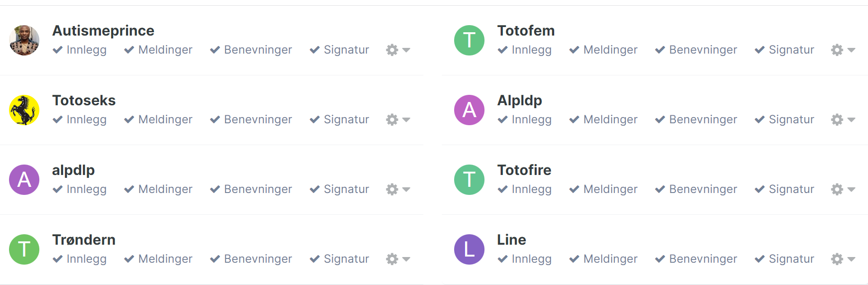Toggle Benevninger checkmark for Line
This screenshot has height=285, width=868.
click(x=660, y=259)
